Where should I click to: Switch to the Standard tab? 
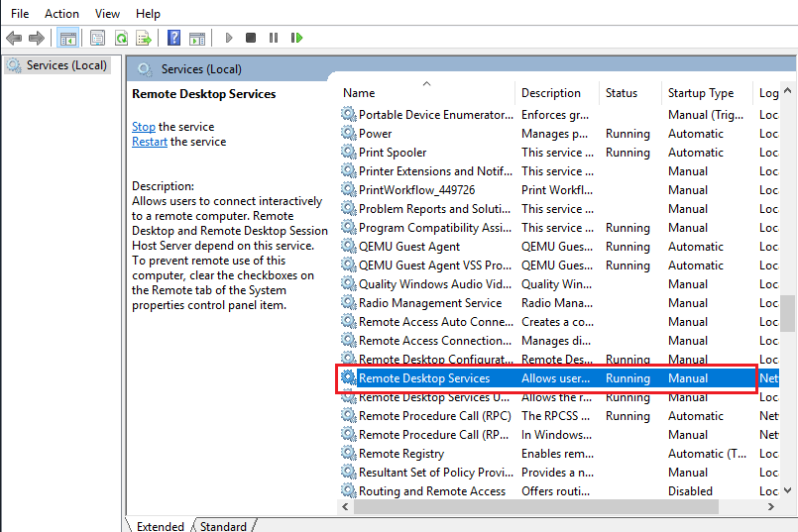(x=223, y=526)
